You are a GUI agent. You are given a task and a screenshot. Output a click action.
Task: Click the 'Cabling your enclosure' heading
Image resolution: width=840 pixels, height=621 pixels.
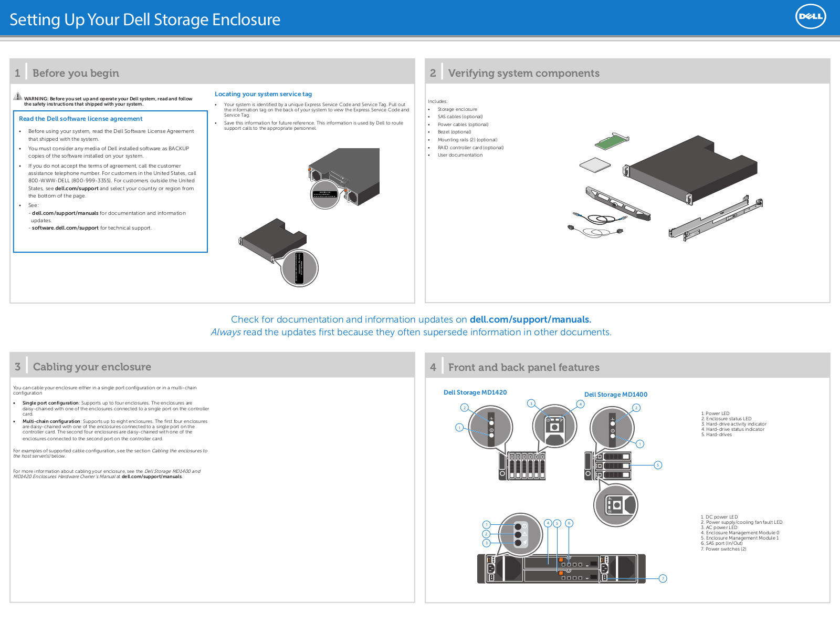(92, 367)
